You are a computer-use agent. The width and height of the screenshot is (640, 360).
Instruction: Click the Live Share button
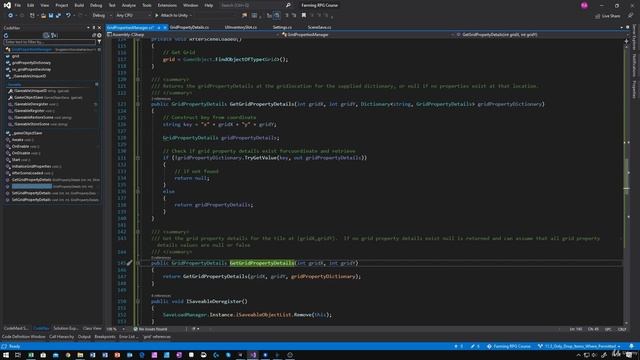coord(608,16)
